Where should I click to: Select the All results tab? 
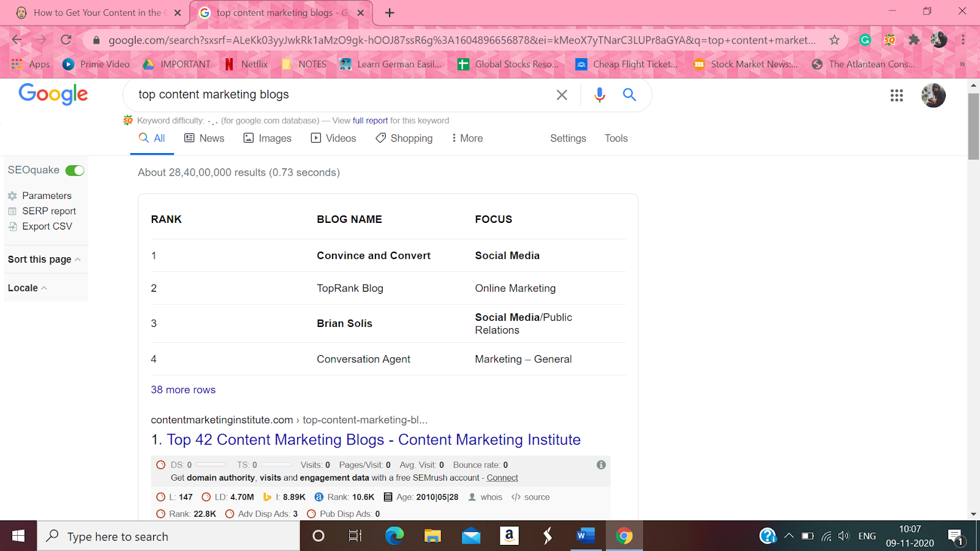tap(152, 138)
